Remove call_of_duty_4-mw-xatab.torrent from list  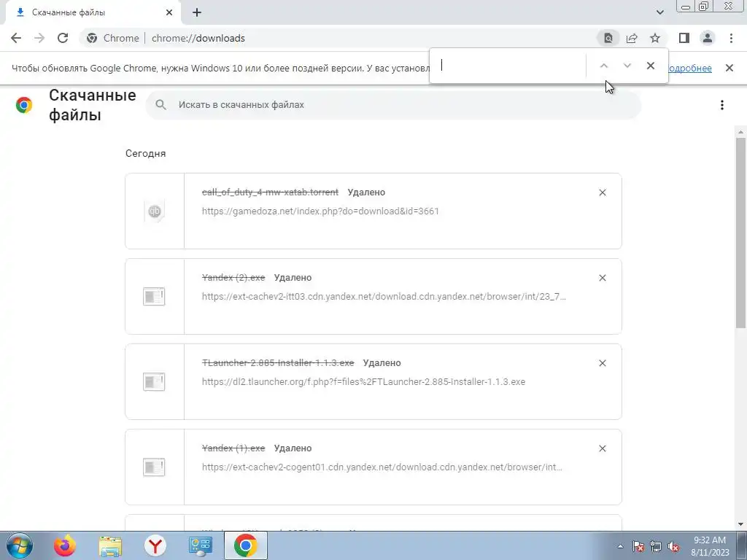pyautogui.click(x=602, y=192)
